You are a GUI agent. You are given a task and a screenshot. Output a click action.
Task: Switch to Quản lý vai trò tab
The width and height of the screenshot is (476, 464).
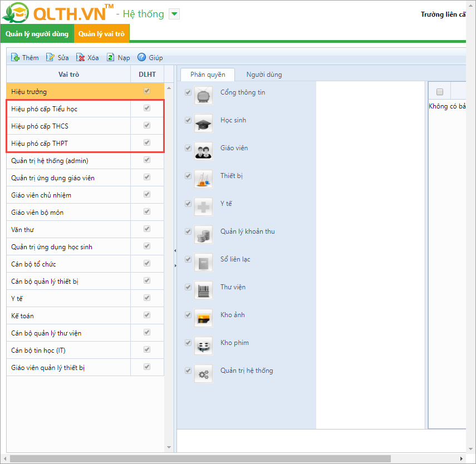[x=101, y=34]
